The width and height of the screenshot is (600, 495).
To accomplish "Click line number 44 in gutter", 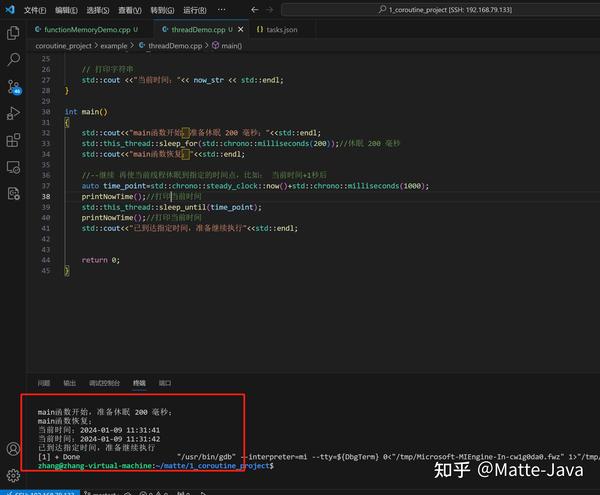I will [x=46, y=260].
